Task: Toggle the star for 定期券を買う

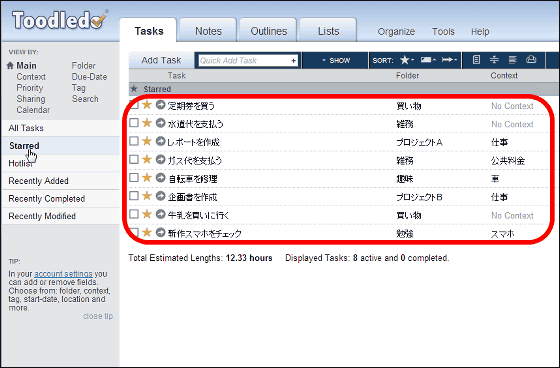Action: point(147,105)
